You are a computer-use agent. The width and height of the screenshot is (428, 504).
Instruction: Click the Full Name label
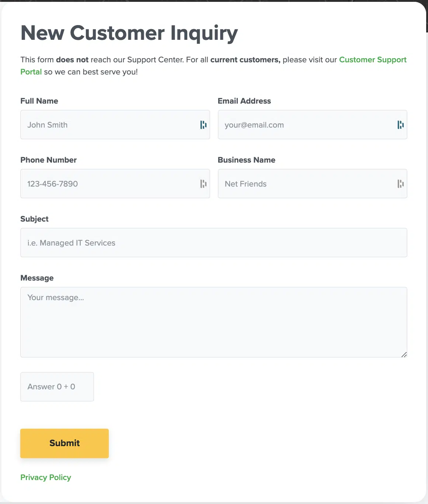(x=39, y=101)
